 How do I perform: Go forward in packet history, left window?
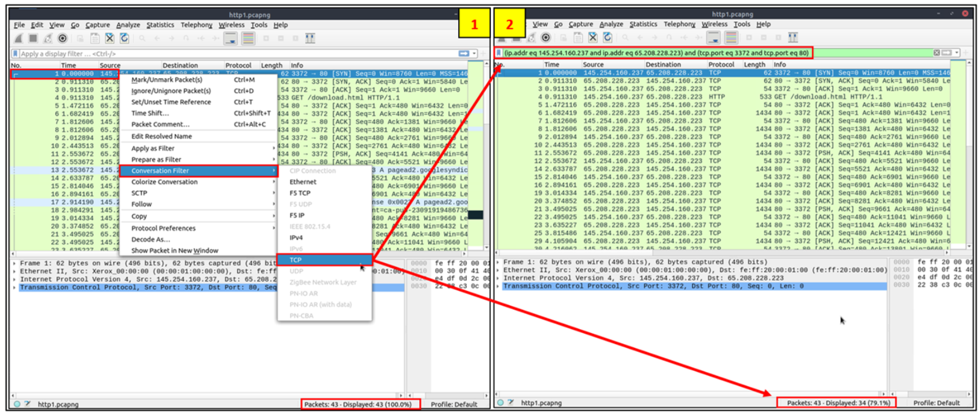pos(171,38)
